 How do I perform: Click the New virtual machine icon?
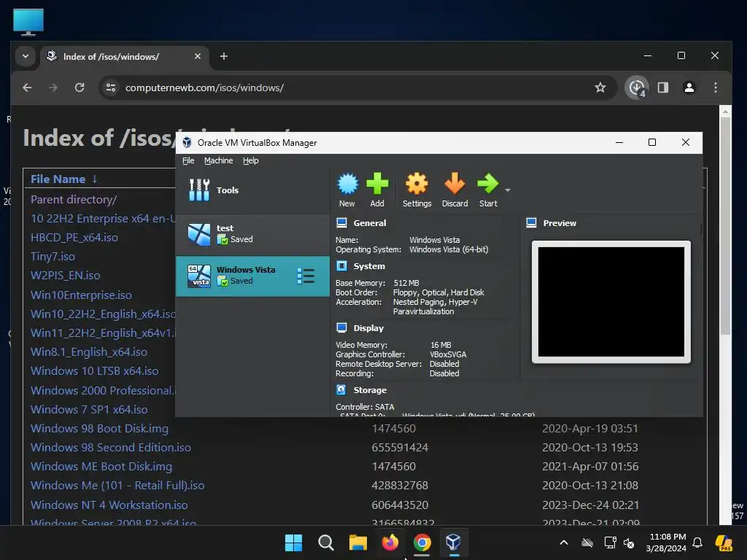tap(347, 190)
